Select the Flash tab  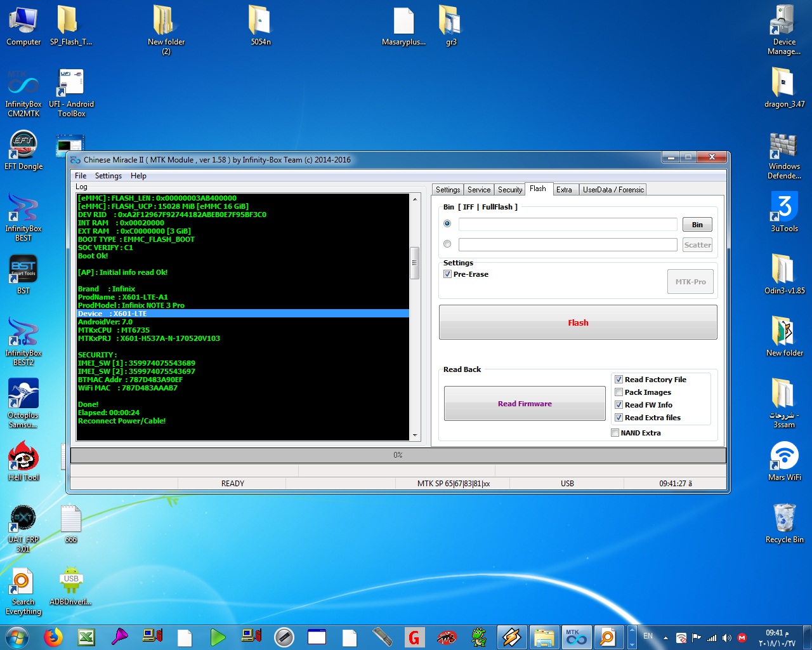[538, 189]
